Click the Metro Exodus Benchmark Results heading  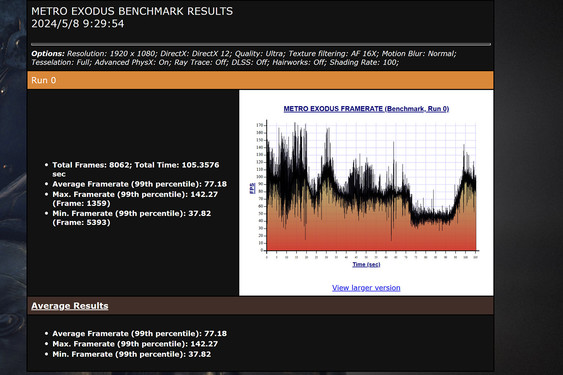pyautogui.click(x=132, y=11)
